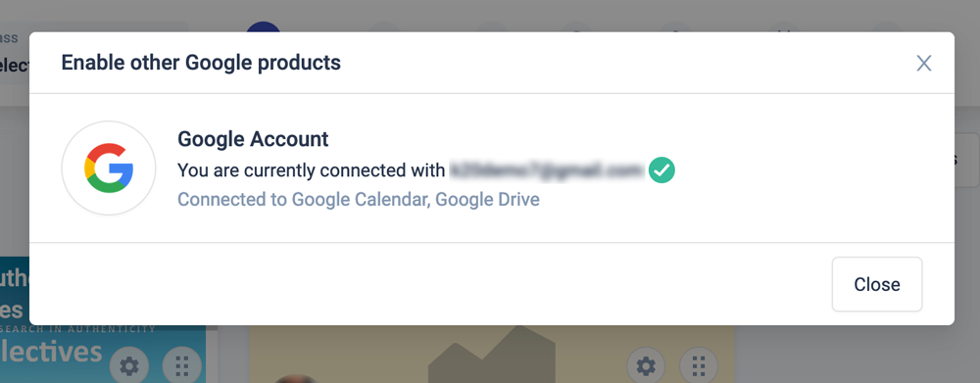This screenshot has width=980, height=383.
Task: Click the partially hidden button at the right edge
Action: click(967, 160)
